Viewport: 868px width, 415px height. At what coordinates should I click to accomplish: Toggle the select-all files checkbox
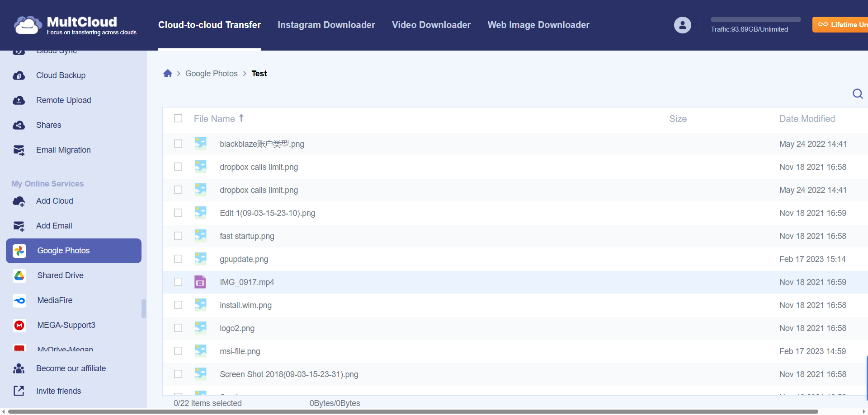[x=178, y=118]
